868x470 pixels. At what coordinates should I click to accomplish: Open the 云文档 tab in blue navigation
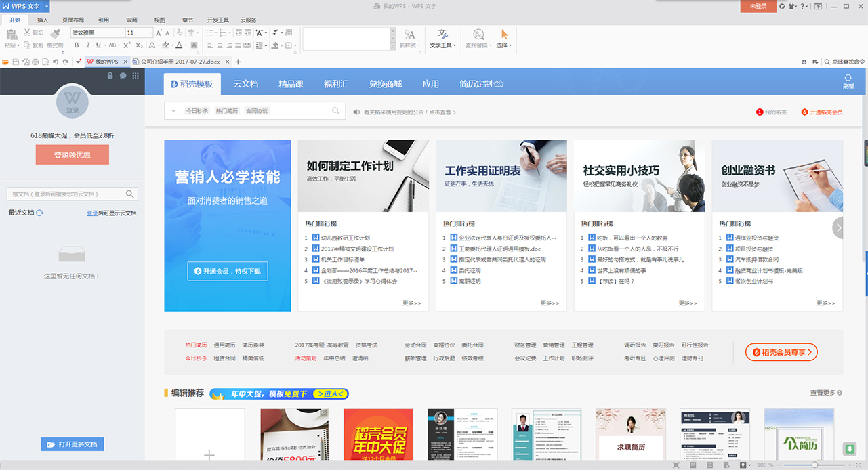pyautogui.click(x=246, y=84)
